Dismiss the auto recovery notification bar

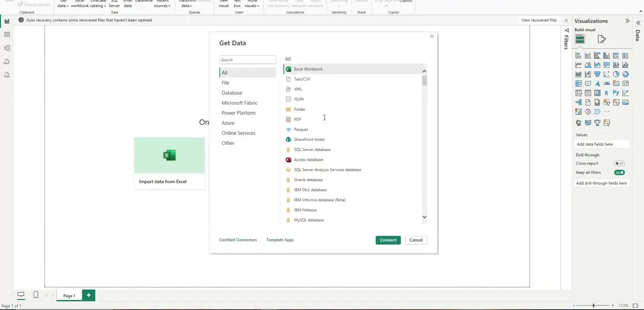click(566, 21)
